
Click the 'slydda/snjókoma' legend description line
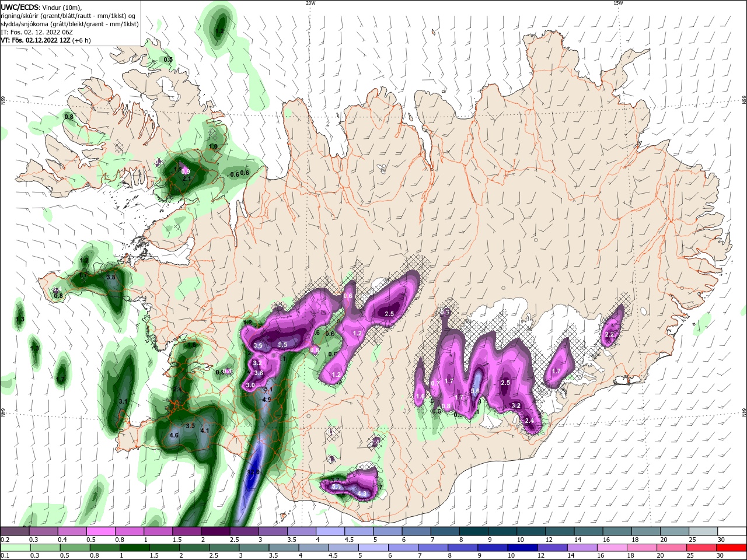point(69,24)
